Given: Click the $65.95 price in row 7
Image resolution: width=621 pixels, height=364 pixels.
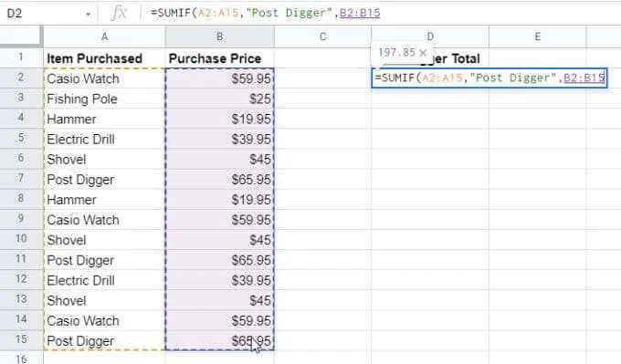Looking at the screenshot, I should coord(219,179).
